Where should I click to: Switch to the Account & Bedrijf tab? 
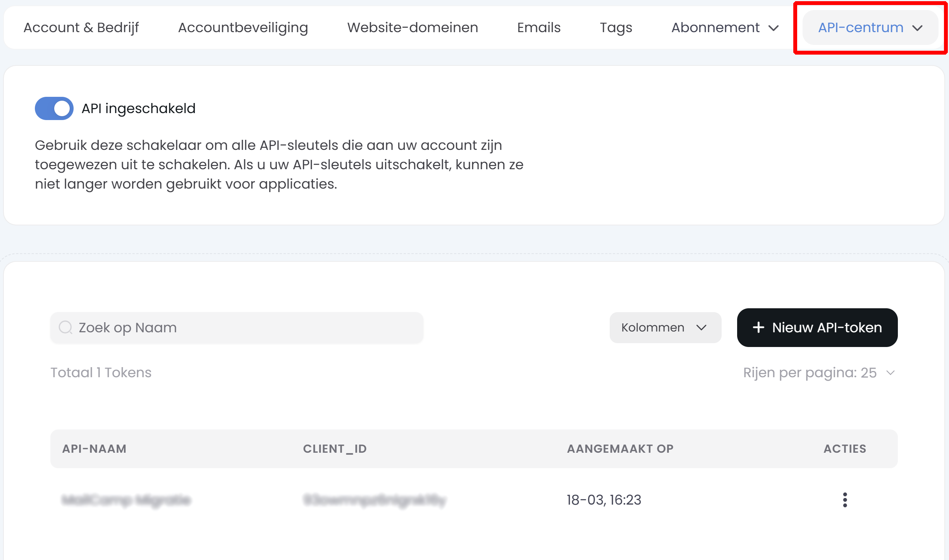pos(81,27)
